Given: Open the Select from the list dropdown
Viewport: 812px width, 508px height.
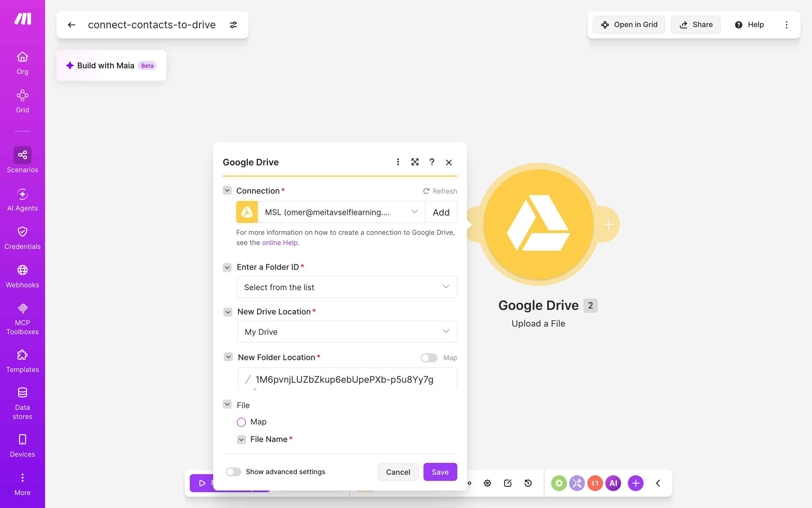Looking at the screenshot, I should point(347,287).
